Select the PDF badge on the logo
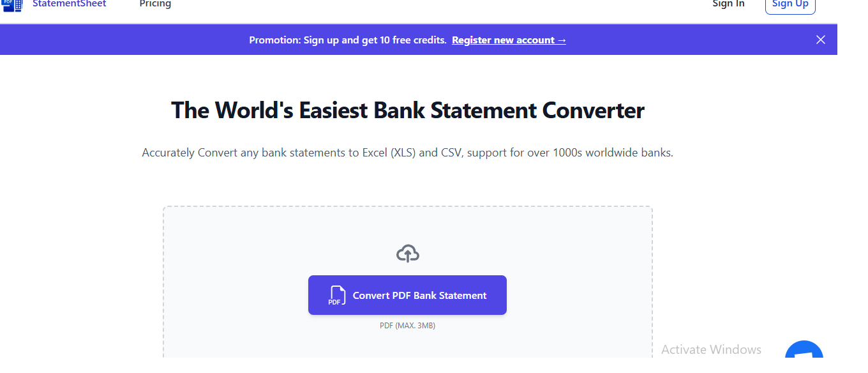Image resolution: width=868 pixels, height=373 pixels. click(x=9, y=3)
